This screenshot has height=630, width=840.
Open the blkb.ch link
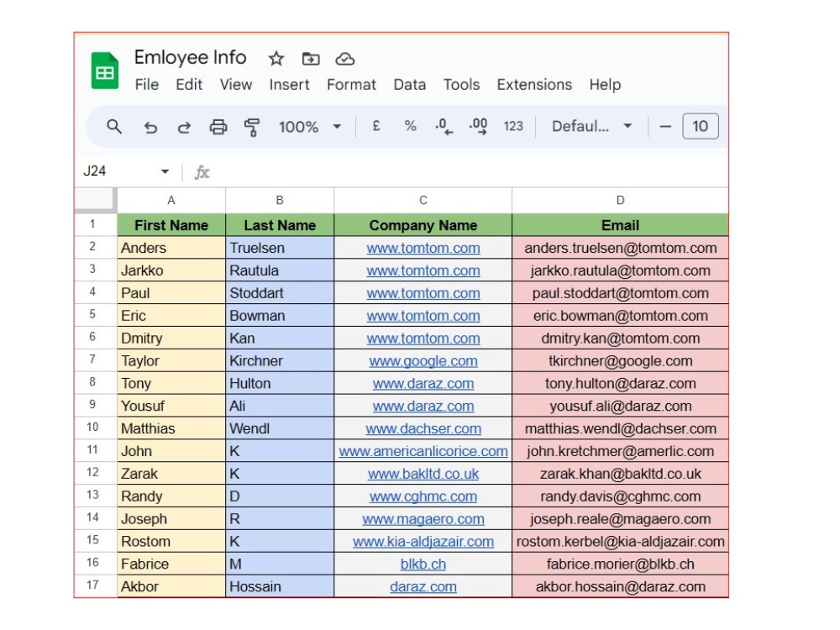(x=423, y=564)
